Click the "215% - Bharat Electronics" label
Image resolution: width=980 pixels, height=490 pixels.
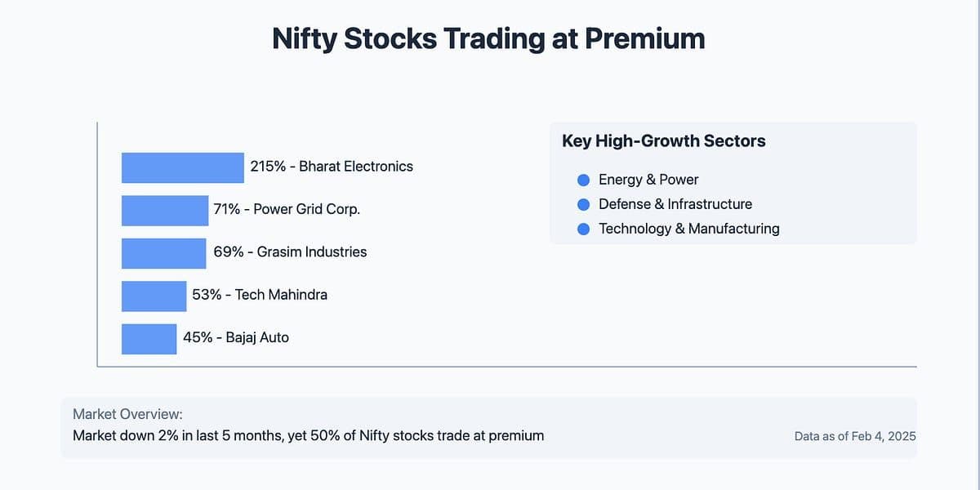coord(332,167)
